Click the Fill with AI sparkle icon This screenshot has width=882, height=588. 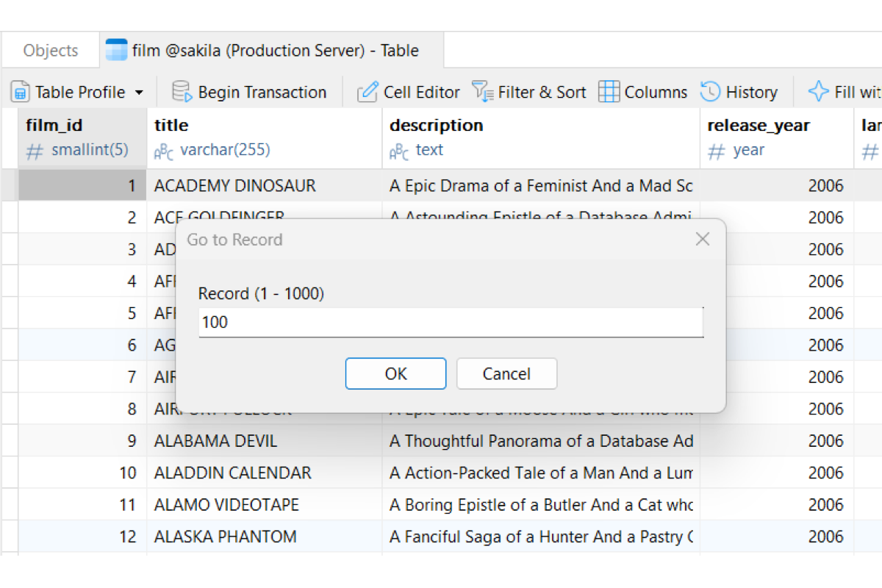[x=818, y=92]
